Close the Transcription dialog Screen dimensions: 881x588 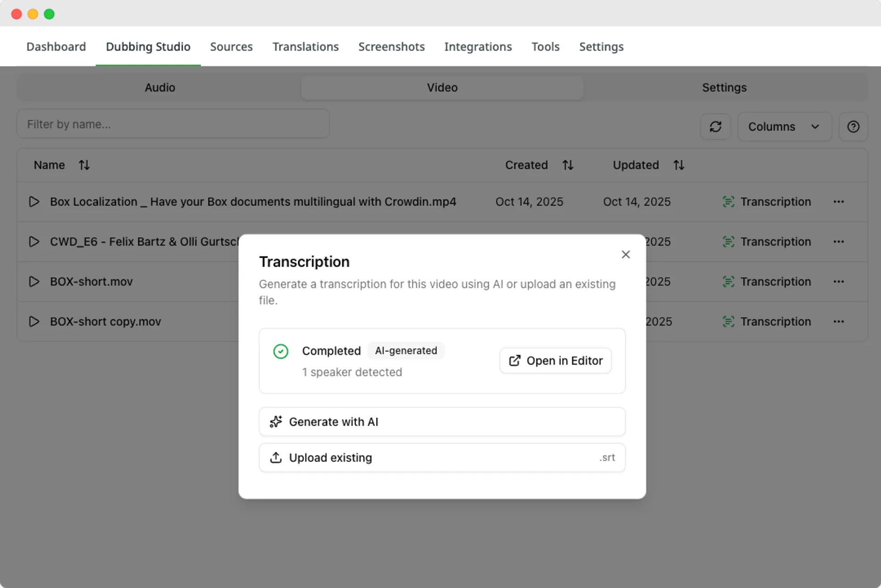coord(625,255)
